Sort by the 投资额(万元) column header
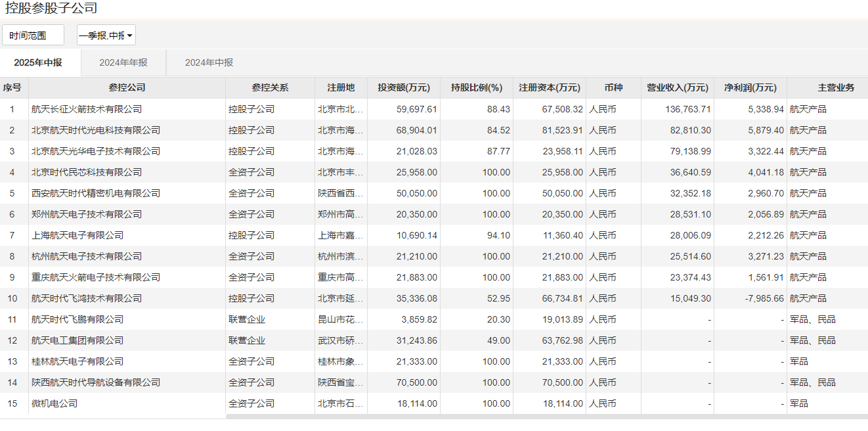Screen dimensions: 868x431 [x=404, y=87]
